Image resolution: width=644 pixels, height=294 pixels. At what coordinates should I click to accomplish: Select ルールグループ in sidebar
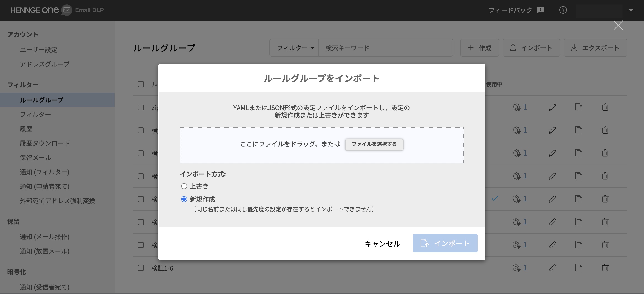click(x=57, y=100)
